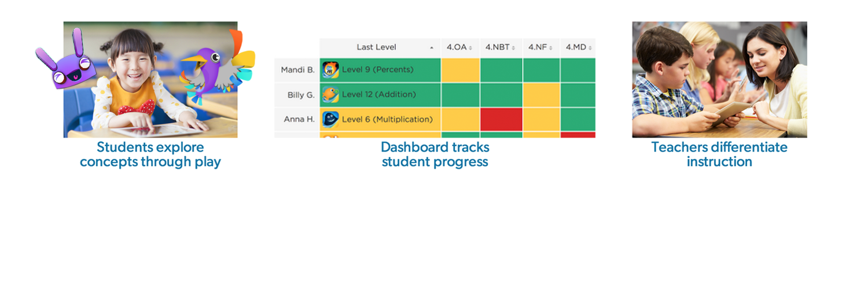Click Anna H.'s red 4.NBT cell
868x289 pixels.
coord(501,120)
